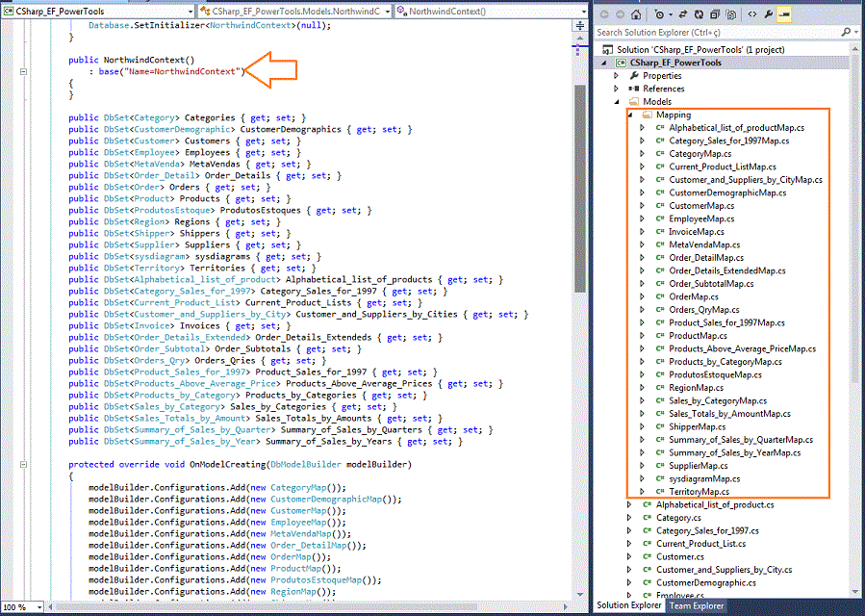
Task: Click the Refresh icon in Solution Explorer
Action: (699, 14)
